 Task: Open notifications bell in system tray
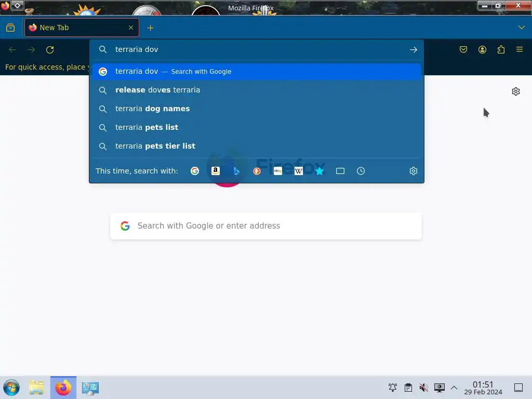(393, 388)
